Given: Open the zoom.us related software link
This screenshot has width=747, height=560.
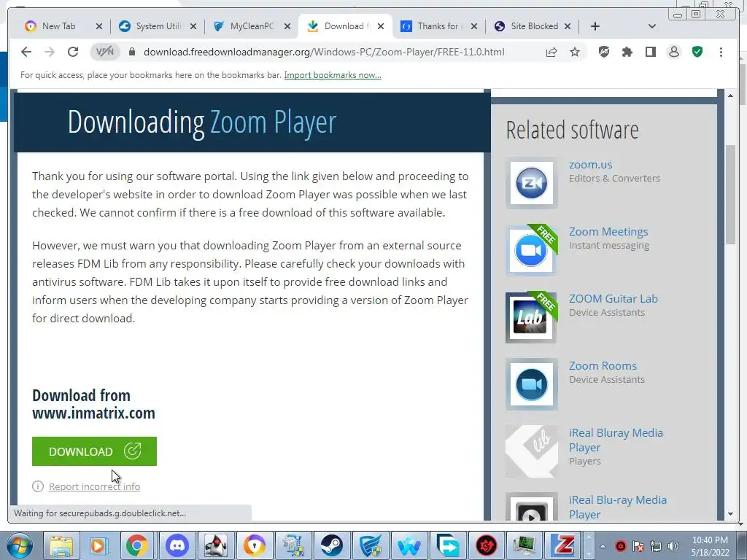Looking at the screenshot, I should tap(591, 164).
